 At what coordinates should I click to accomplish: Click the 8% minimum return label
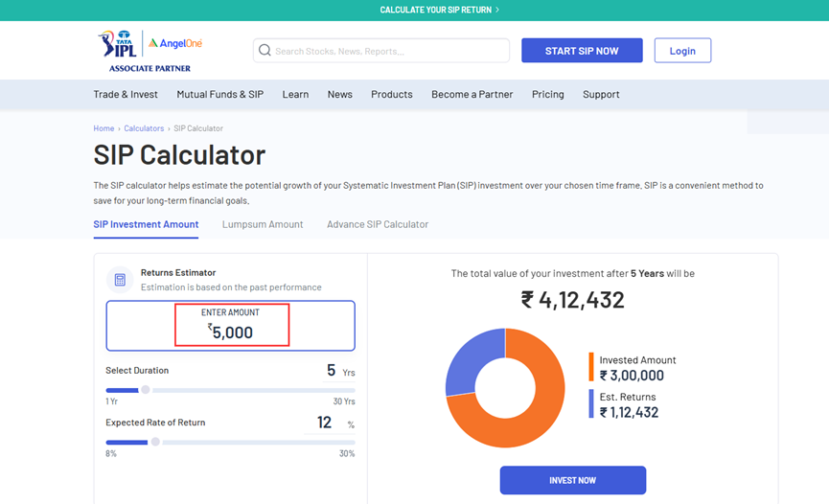pos(111,453)
